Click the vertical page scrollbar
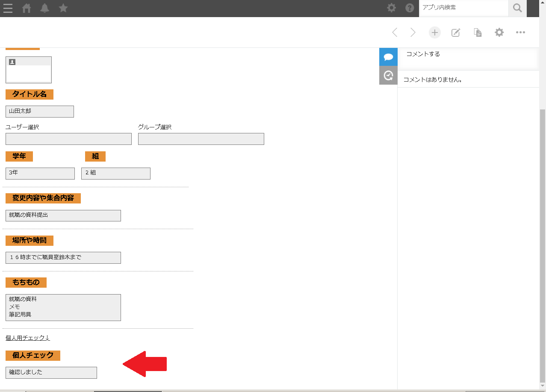The image size is (546, 392). (x=543, y=246)
